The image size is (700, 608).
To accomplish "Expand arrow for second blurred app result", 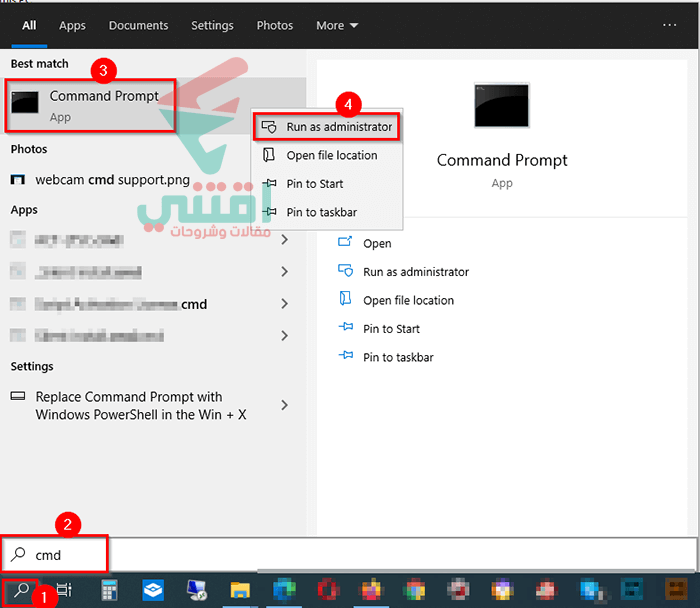I will point(284,271).
